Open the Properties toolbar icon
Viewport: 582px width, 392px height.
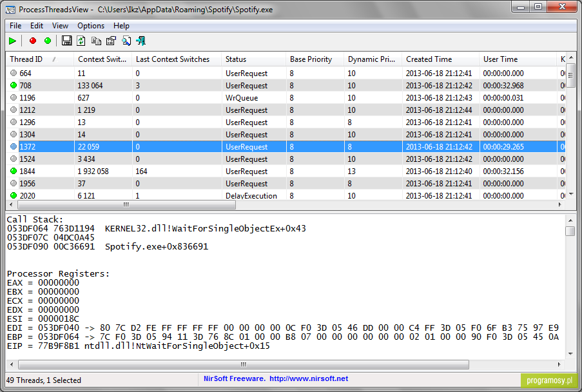point(111,41)
